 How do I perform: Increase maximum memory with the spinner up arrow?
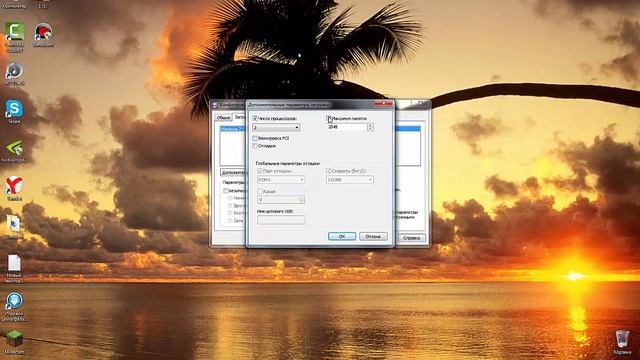pyautogui.click(x=370, y=125)
